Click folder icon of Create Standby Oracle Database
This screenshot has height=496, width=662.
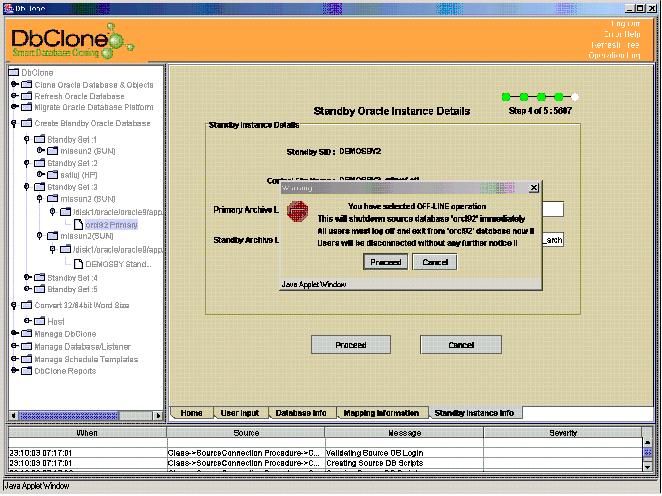tap(27, 123)
